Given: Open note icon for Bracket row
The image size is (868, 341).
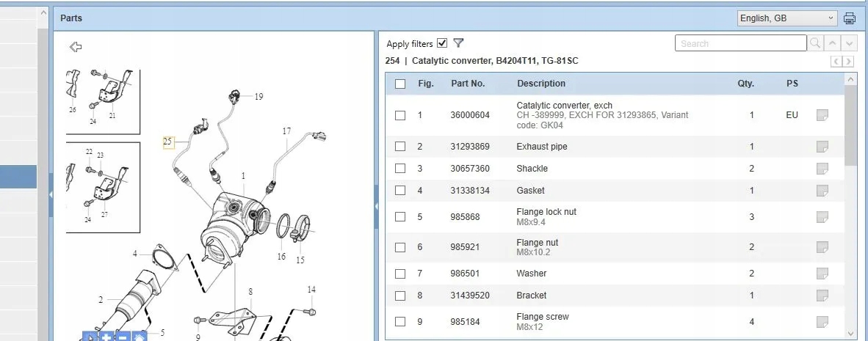Looking at the screenshot, I should pos(822,296).
